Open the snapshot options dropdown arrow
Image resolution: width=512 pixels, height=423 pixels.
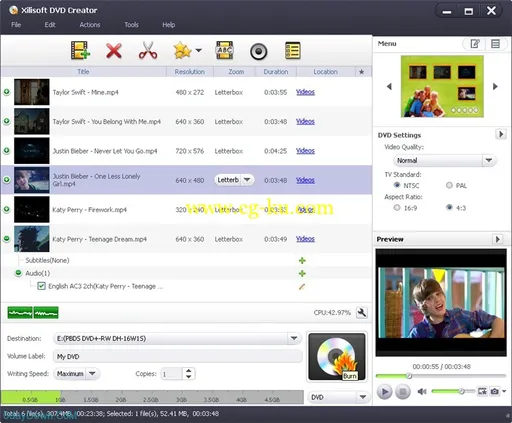[504, 391]
